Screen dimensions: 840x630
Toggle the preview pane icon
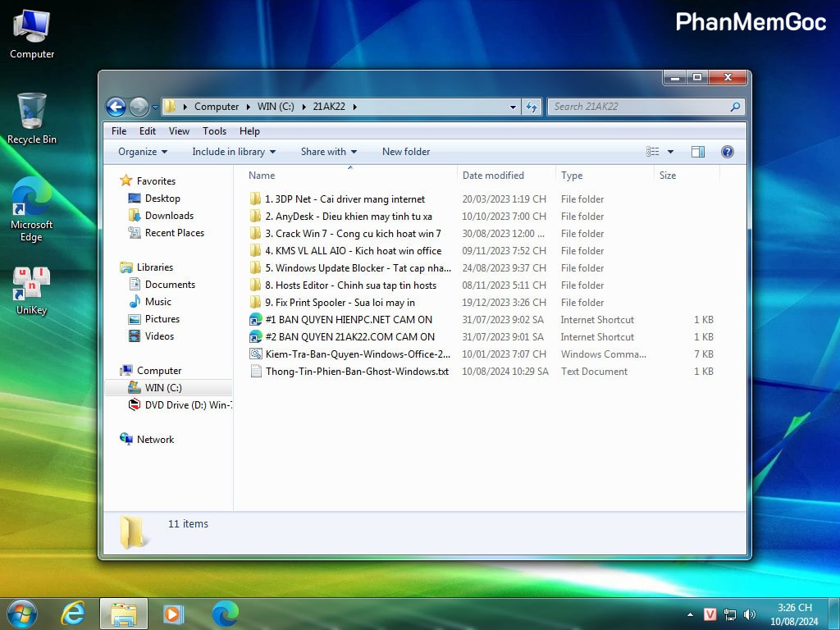pos(698,152)
